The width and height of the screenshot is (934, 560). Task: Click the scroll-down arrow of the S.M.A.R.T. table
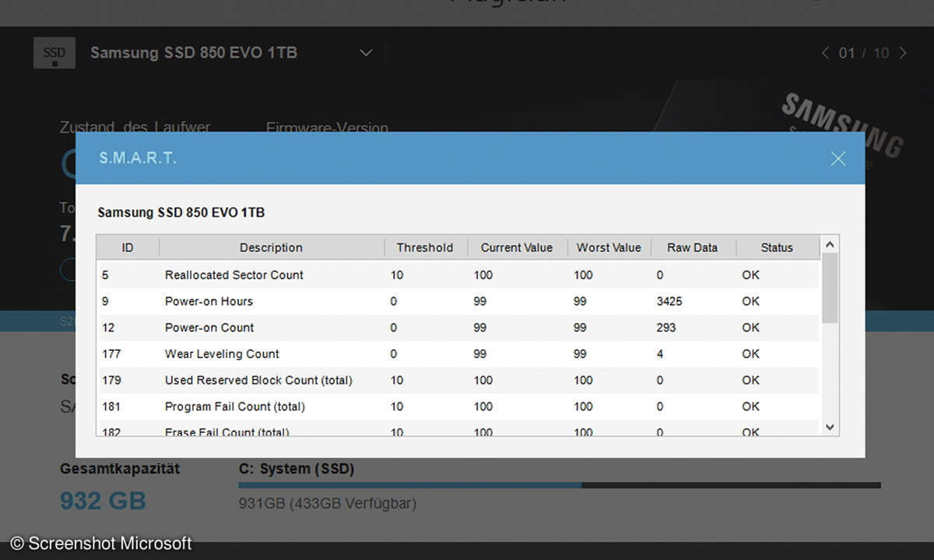click(x=830, y=426)
